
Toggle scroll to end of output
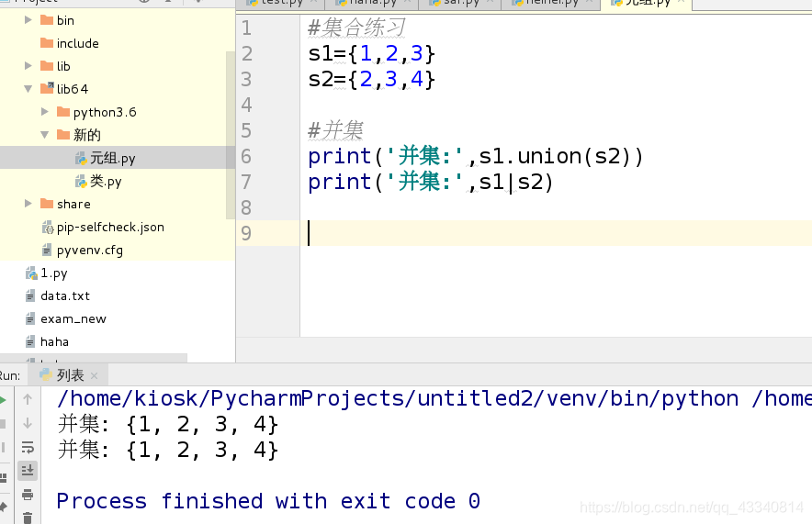click(28, 470)
